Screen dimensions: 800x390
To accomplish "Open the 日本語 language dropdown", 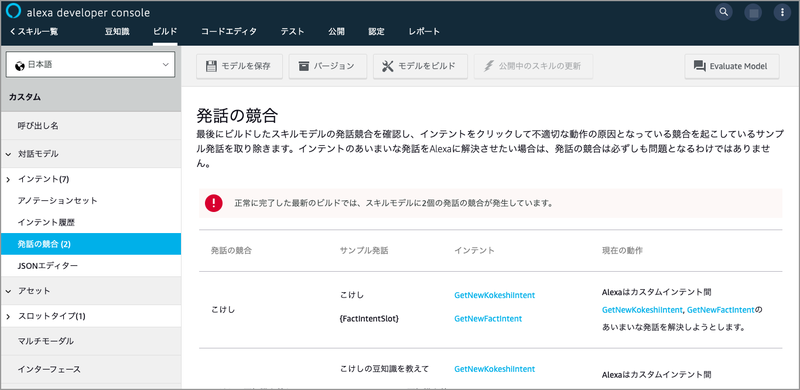I will (x=90, y=65).
